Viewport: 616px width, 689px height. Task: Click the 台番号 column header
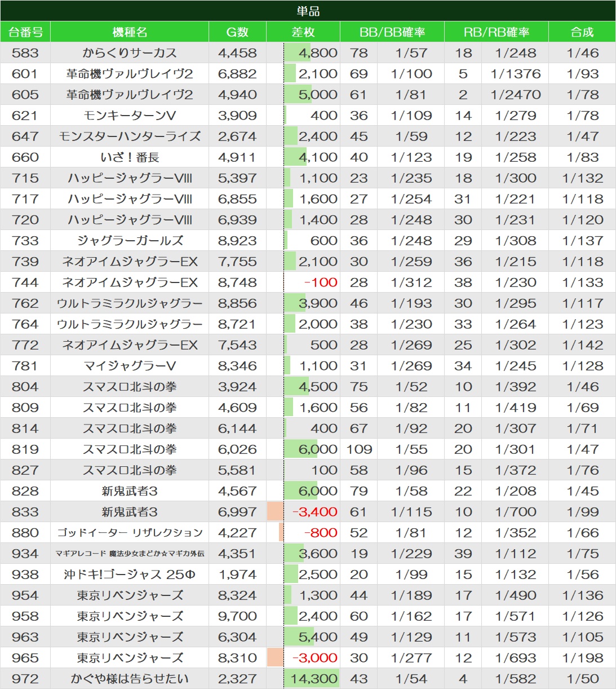25,32
